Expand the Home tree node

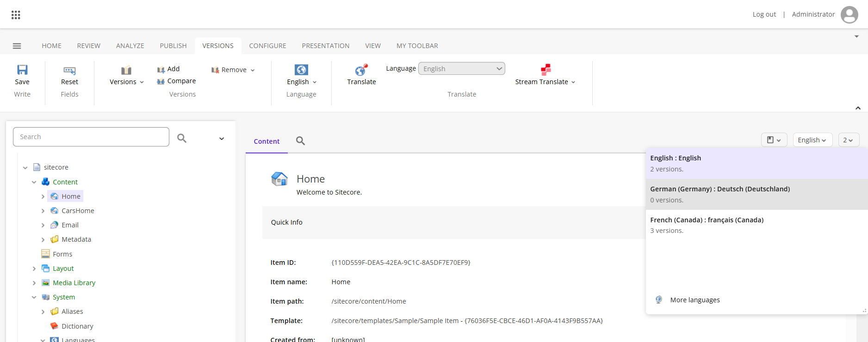click(x=43, y=196)
